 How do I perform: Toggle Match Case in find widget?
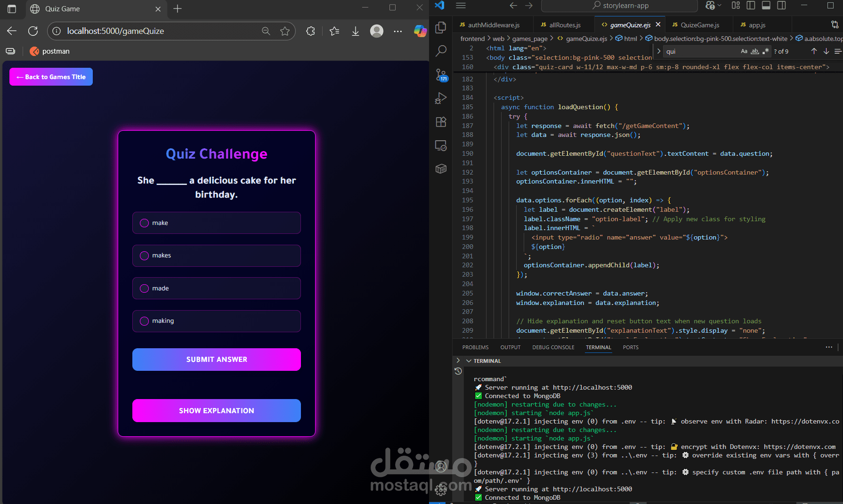click(744, 51)
